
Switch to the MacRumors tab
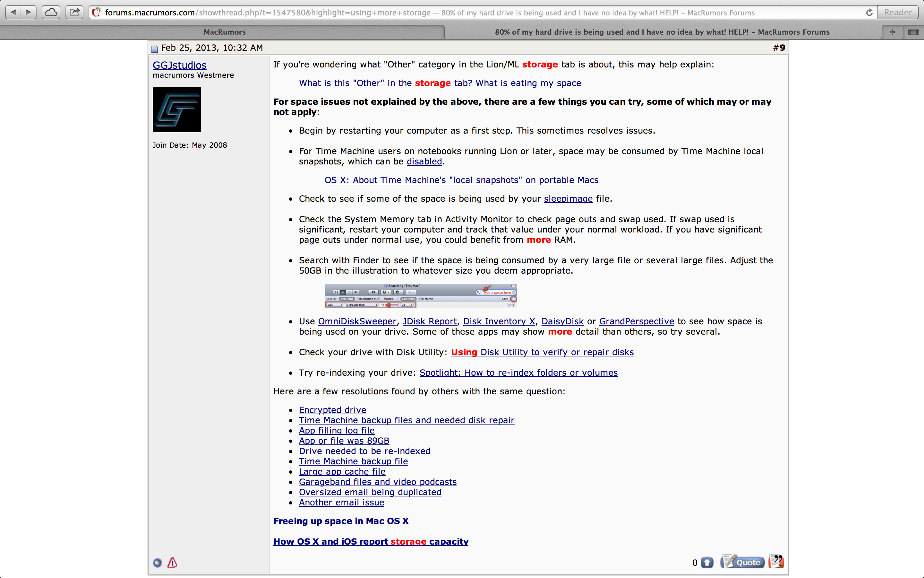(x=225, y=32)
